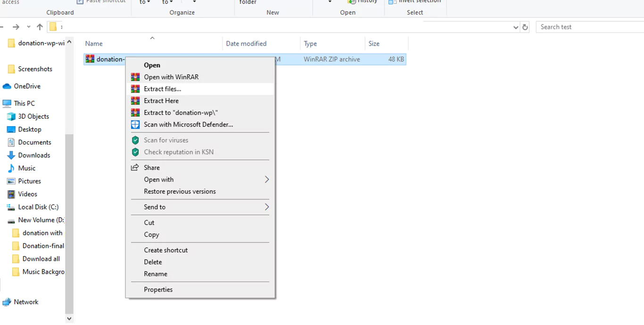The height and width of the screenshot is (325, 644).
Task: Click the Music note icon in sidebar
Action: point(11,168)
